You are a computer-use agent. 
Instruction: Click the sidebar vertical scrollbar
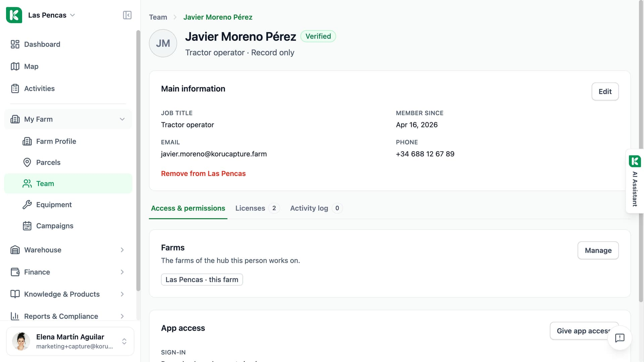(138, 161)
